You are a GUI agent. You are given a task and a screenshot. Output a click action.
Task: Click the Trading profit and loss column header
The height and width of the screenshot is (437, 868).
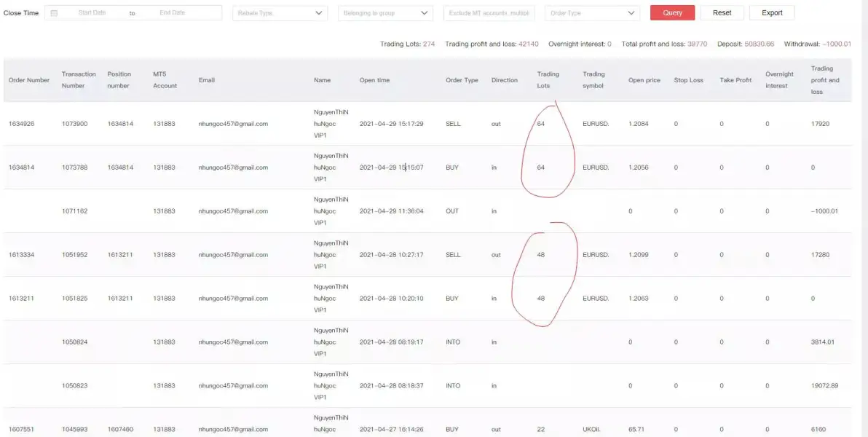click(x=825, y=80)
